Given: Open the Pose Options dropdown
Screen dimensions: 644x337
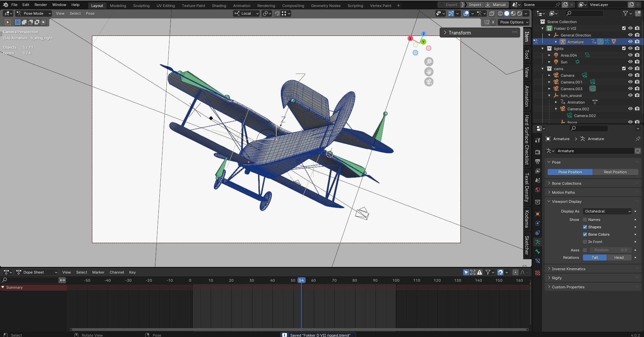Looking at the screenshot, I should pos(514,22).
